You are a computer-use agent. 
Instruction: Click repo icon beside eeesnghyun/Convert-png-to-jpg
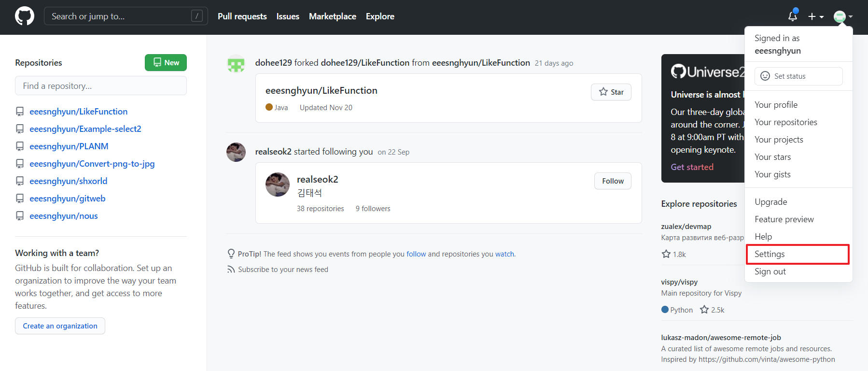[20, 164]
